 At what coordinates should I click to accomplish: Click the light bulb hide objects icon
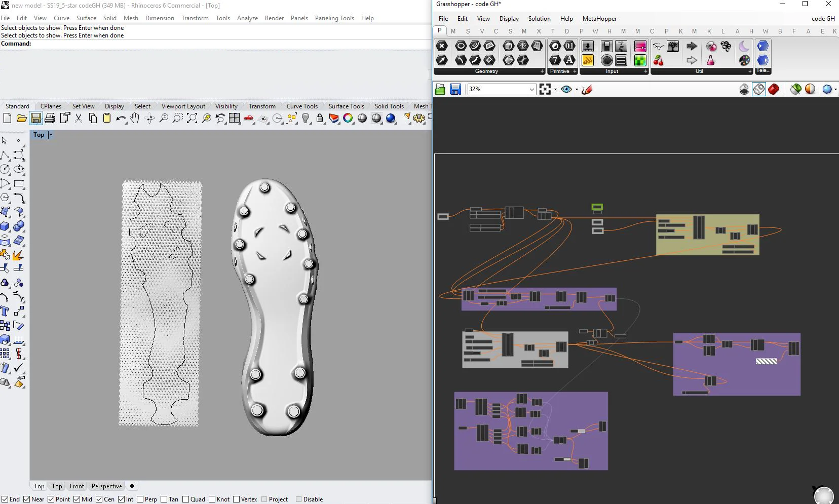[306, 118]
